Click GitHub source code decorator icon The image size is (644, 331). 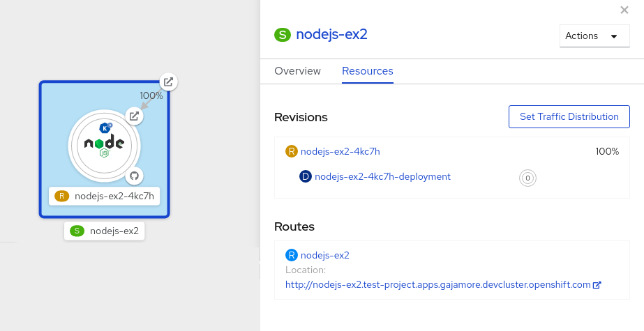coord(135,175)
